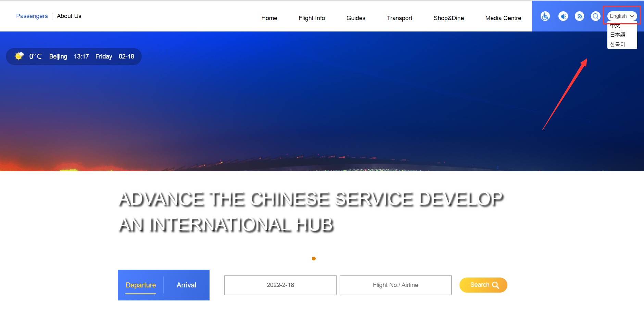Expand the English language dropdown
This screenshot has width=644, height=309.
tap(622, 16)
